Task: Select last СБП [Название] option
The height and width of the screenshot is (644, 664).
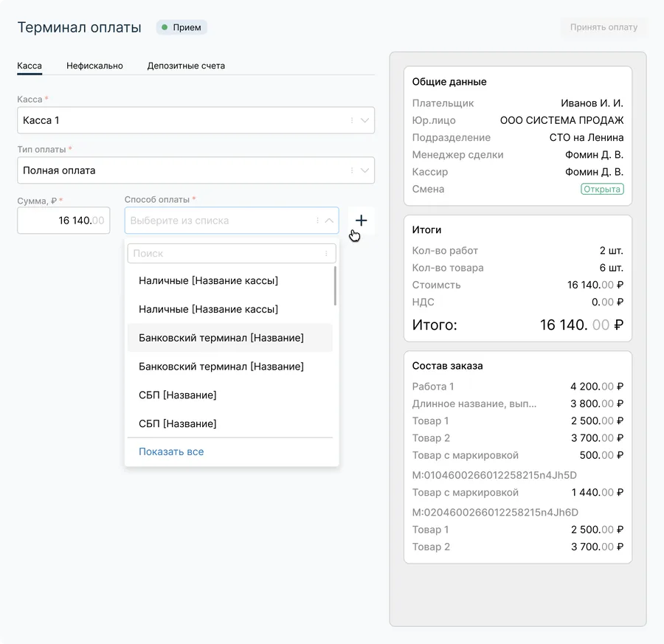Action: [230, 423]
